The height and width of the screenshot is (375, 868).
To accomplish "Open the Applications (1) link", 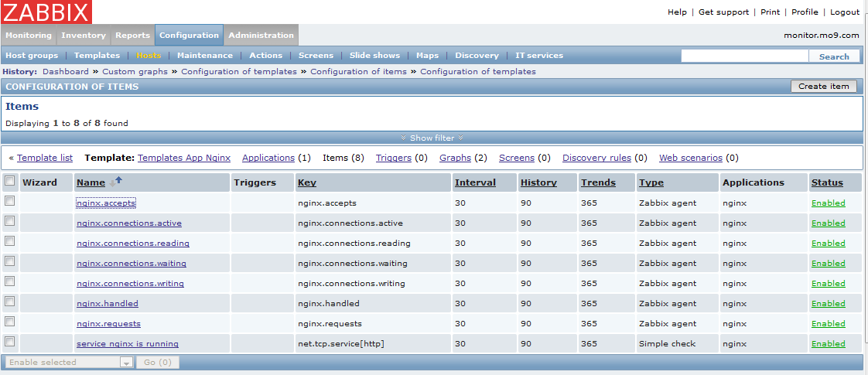I will (x=268, y=158).
